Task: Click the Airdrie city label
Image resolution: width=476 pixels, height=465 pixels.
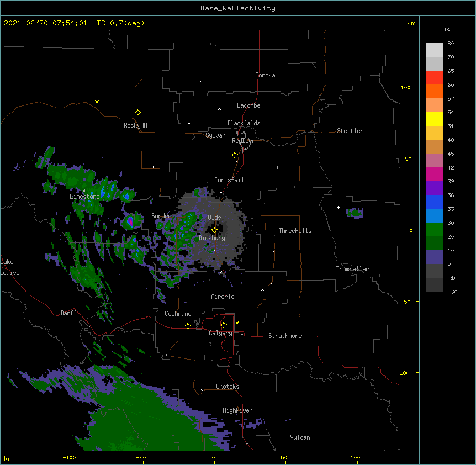Action: tap(223, 297)
